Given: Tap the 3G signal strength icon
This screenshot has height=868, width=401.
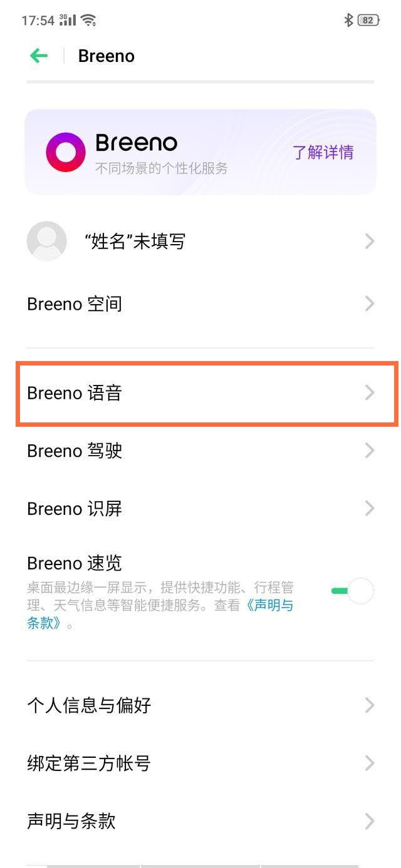Looking at the screenshot, I should pyautogui.click(x=67, y=20).
